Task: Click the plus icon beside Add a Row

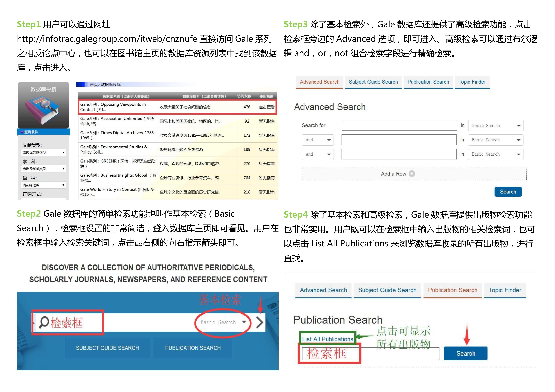Action: [x=412, y=174]
